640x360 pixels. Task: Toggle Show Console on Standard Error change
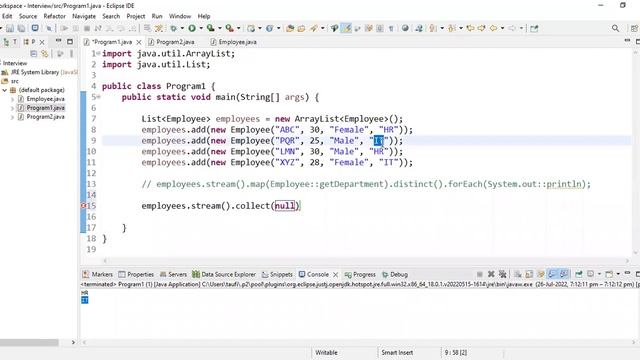coord(564,274)
